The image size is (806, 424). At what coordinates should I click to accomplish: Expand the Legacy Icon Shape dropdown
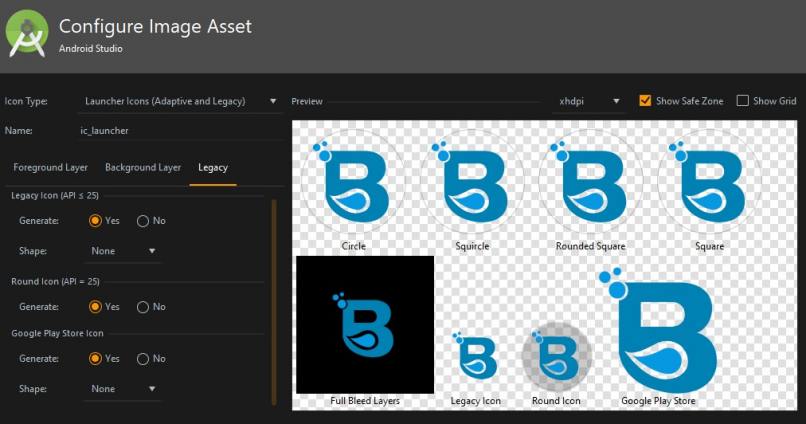point(123,251)
